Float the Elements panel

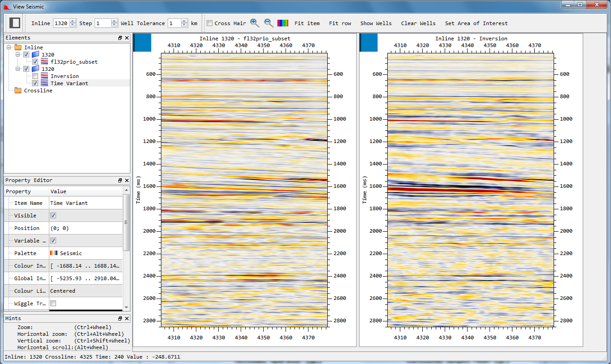[120, 38]
